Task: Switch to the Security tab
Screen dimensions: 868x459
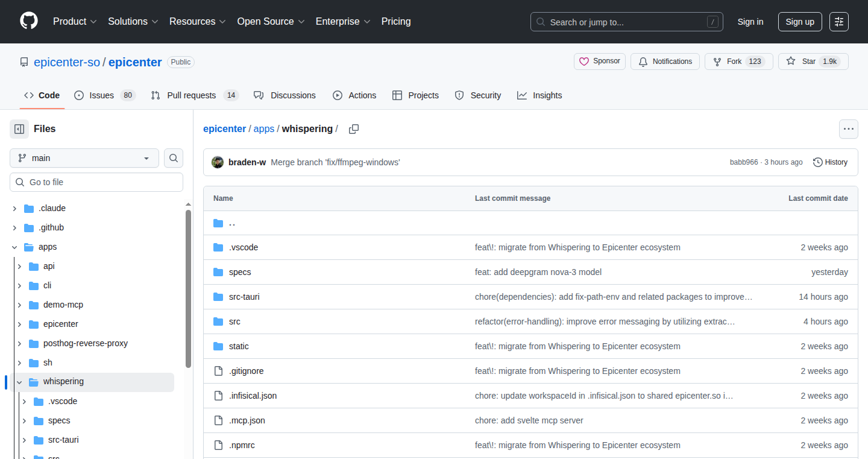Action: pyautogui.click(x=478, y=95)
